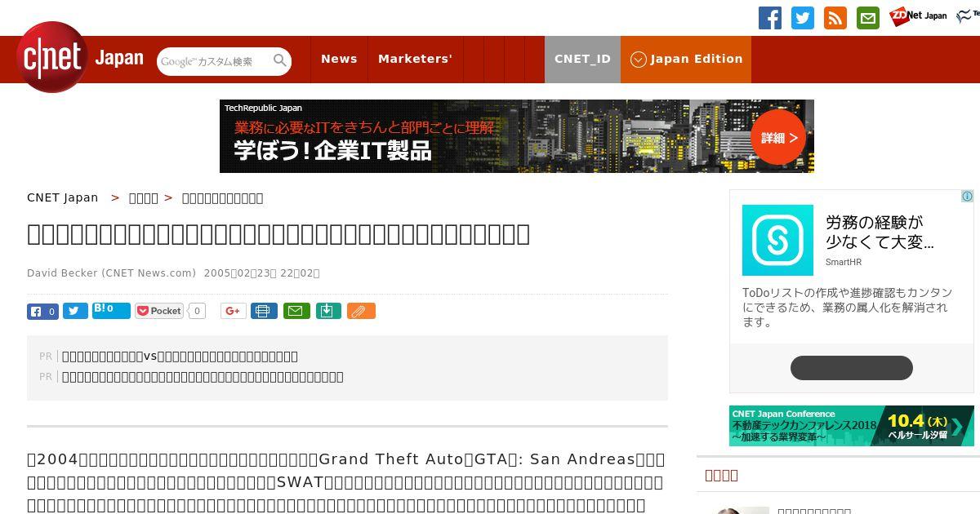Viewport: 980px width, 514px height.
Task: Click the Facebook icon in the top header
Action: point(770,18)
